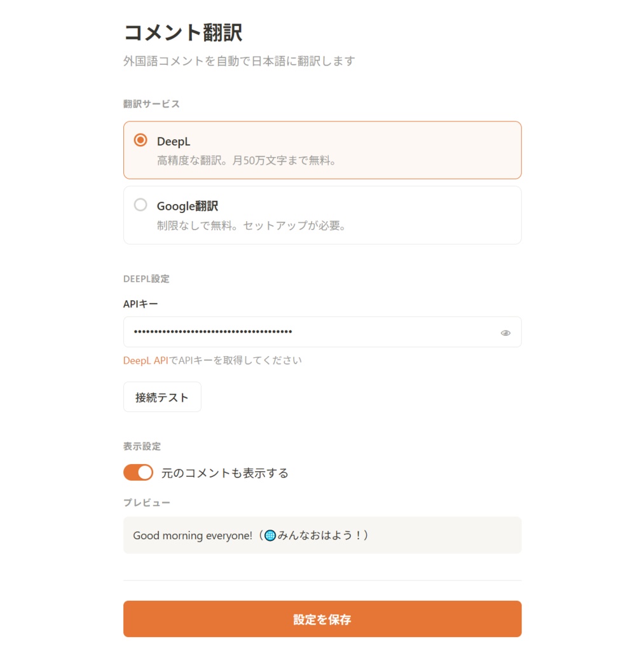Toggle the original comment display switch
Image resolution: width=644 pixels, height=651 pixels.
(138, 472)
